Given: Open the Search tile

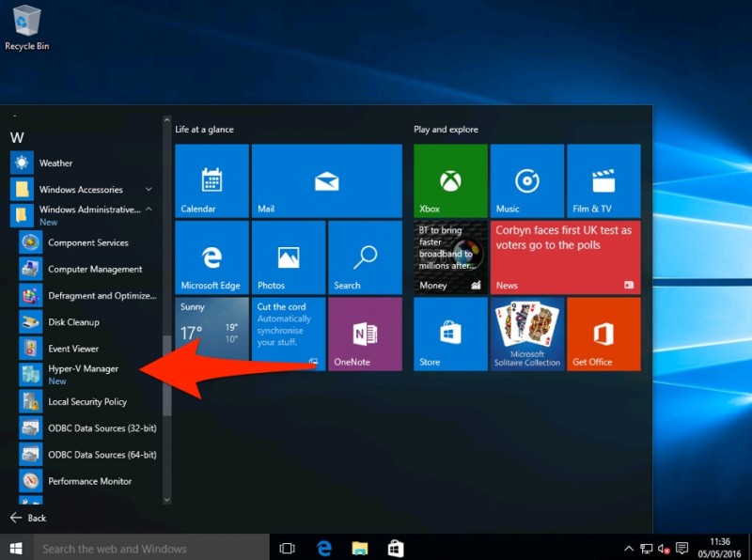Looking at the screenshot, I should point(365,257).
